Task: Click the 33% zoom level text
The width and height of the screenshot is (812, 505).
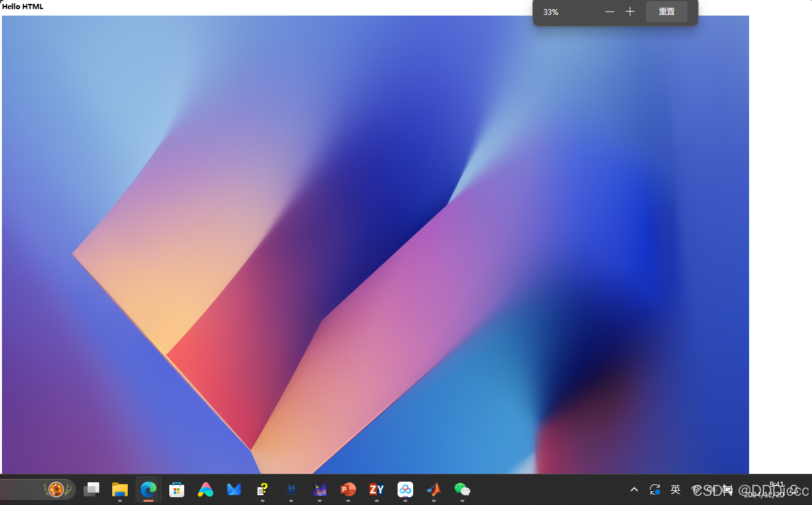Action: point(551,12)
